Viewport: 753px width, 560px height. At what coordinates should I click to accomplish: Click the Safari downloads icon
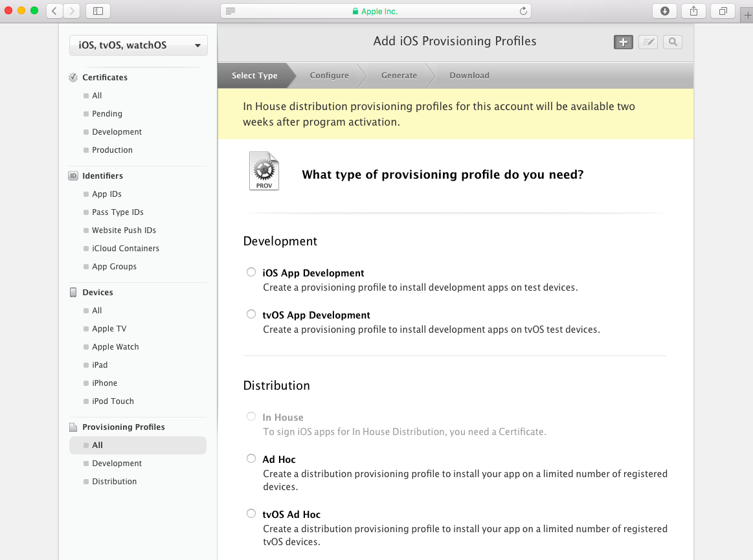click(665, 11)
